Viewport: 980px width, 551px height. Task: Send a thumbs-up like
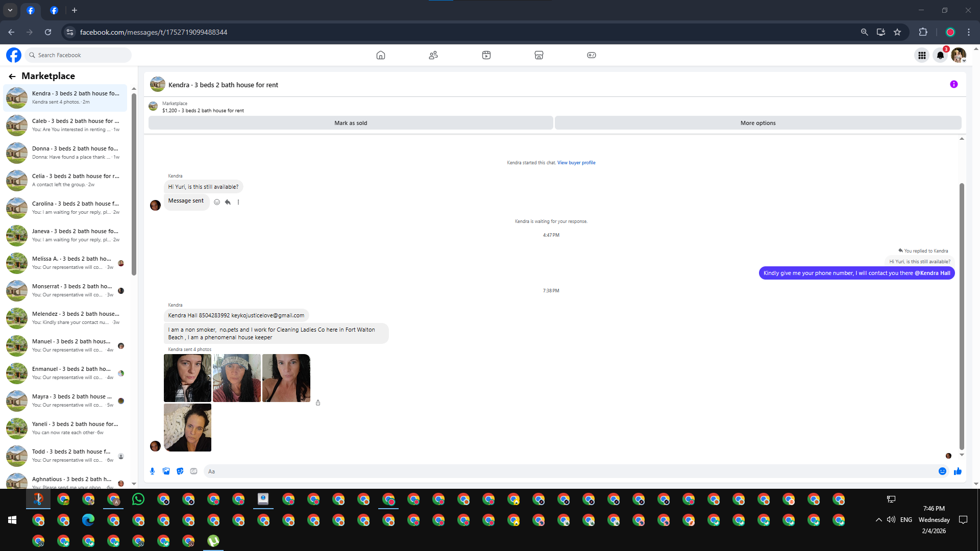958,471
